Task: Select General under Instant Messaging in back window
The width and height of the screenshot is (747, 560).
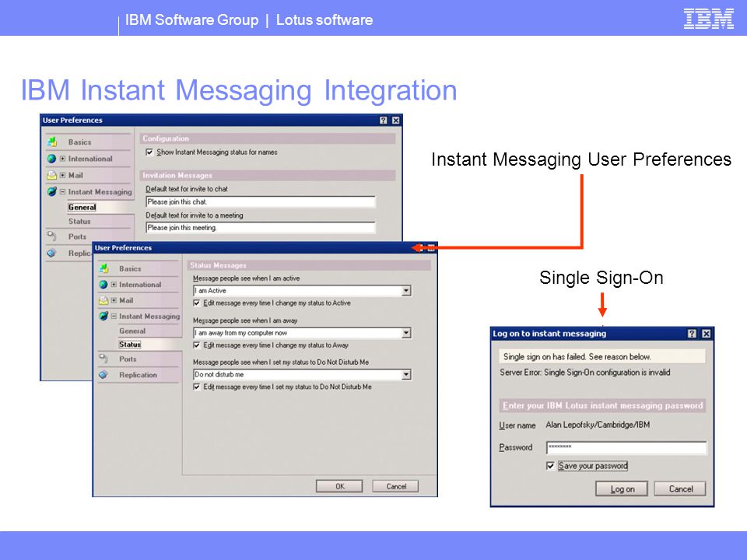Action: (82, 207)
